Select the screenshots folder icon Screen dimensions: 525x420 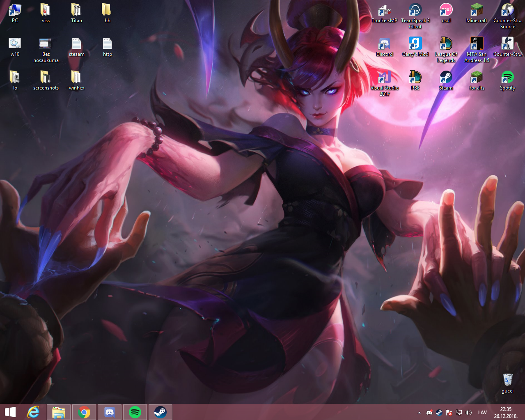(x=46, y=80)
